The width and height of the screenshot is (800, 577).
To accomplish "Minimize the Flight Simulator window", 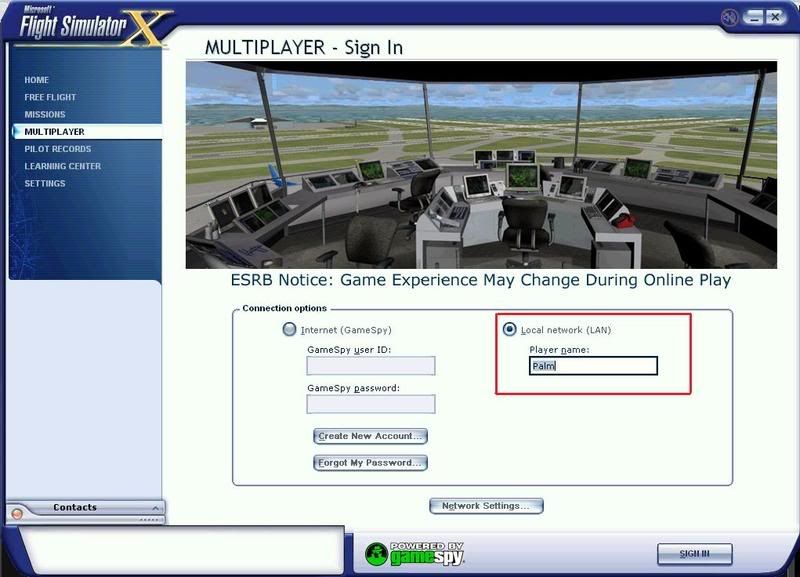I will click(753, 18).
